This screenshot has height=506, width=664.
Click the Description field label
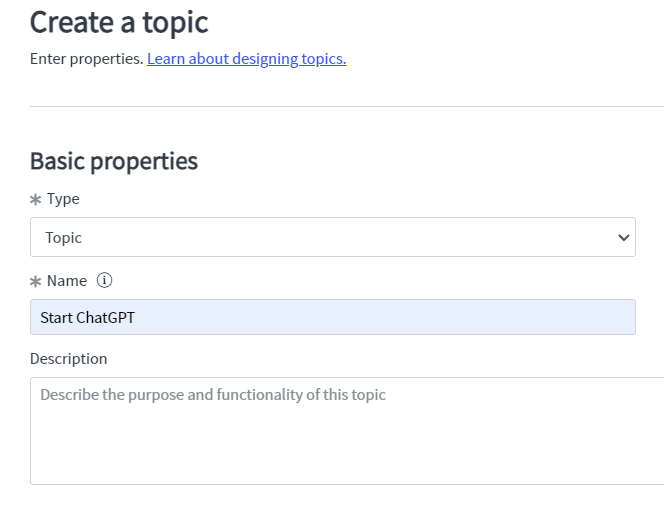[69, 359]
